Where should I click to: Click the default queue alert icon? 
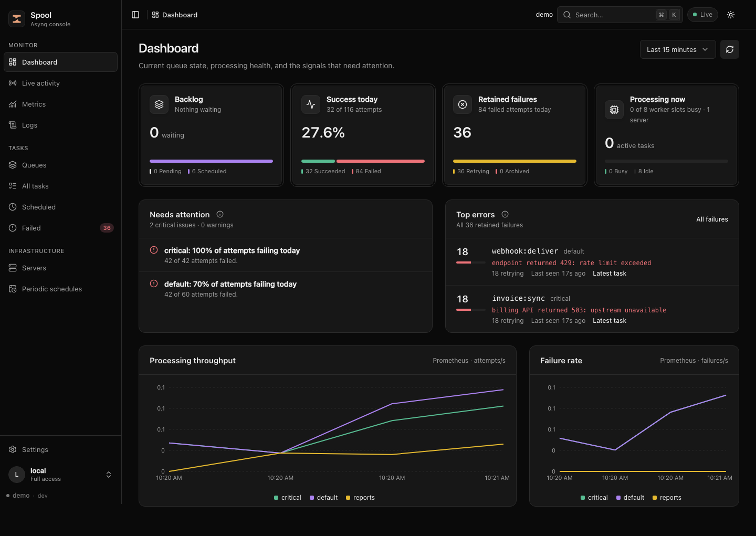click(154, 283)
